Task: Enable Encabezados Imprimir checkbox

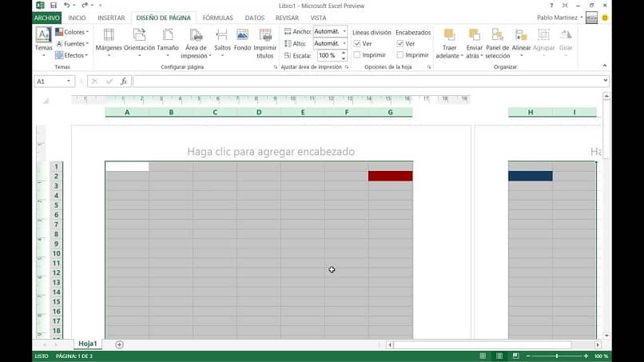Action: coord(400,54)
